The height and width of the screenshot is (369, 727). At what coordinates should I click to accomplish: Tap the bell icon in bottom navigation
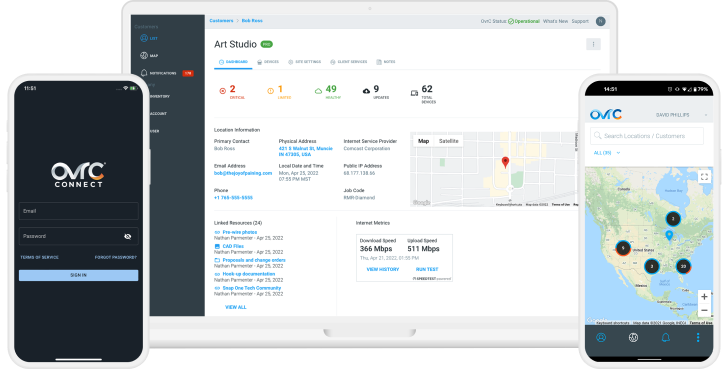point(665,337)
